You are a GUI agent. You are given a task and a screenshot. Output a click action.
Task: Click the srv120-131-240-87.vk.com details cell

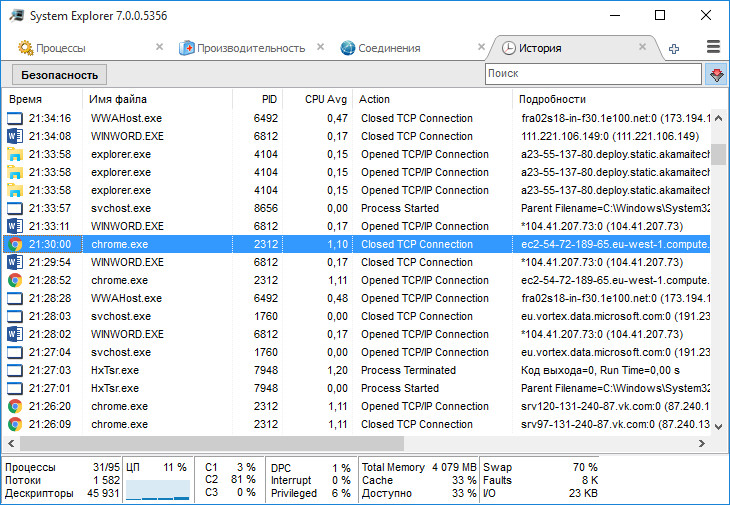coord(615,406)
